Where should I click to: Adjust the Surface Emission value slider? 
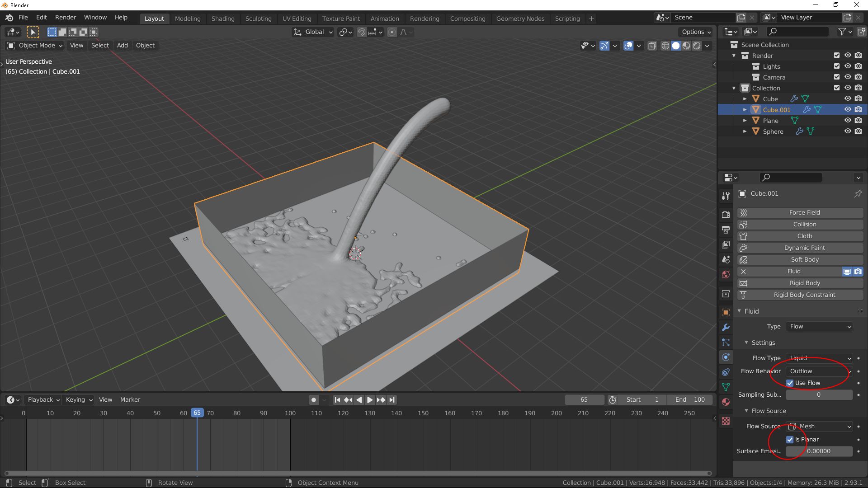[819, 451]
